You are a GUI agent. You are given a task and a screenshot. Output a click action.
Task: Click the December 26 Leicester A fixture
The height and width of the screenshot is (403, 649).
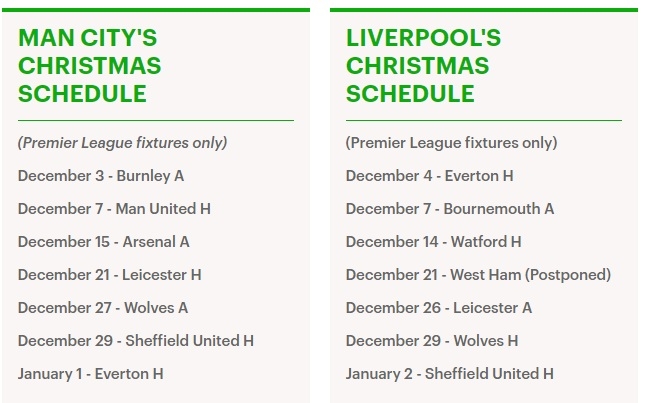[x=439, y=308]
